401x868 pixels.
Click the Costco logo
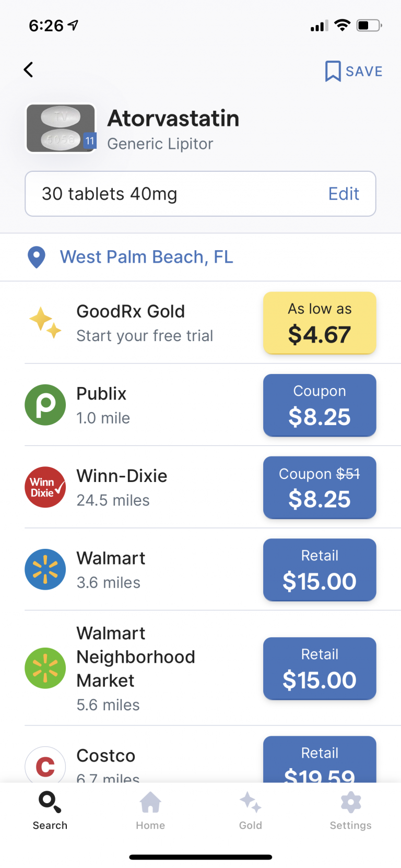[x=45, y=765]
